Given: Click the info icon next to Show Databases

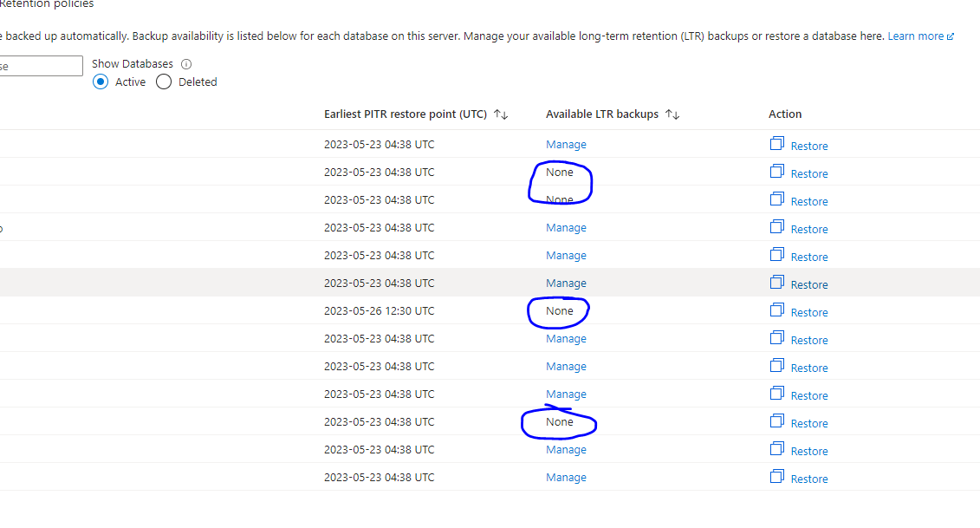Looking at the screenshot, I should 186,64.
